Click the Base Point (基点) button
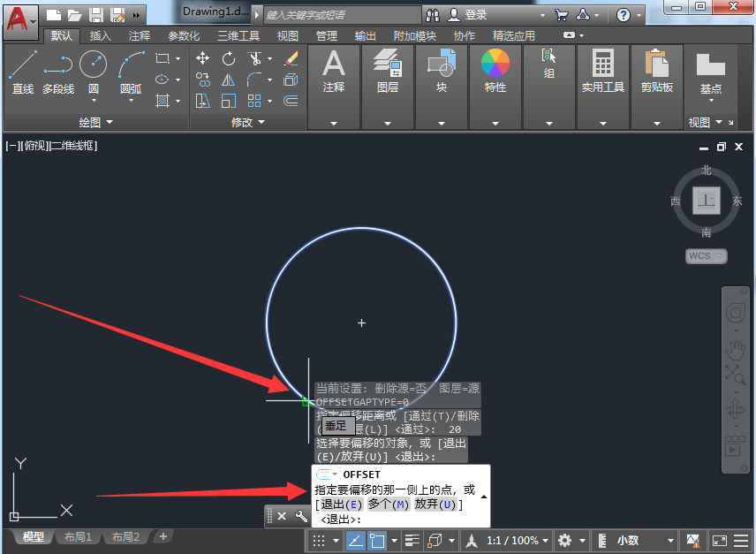756x554 pixels. click(711, 72)
